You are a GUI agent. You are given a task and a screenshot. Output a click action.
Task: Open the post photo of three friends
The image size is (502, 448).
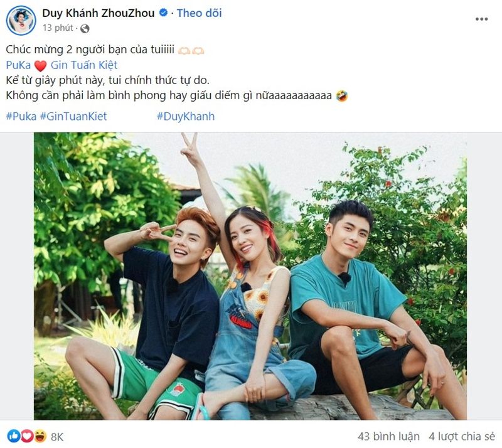tap(250, 276)
